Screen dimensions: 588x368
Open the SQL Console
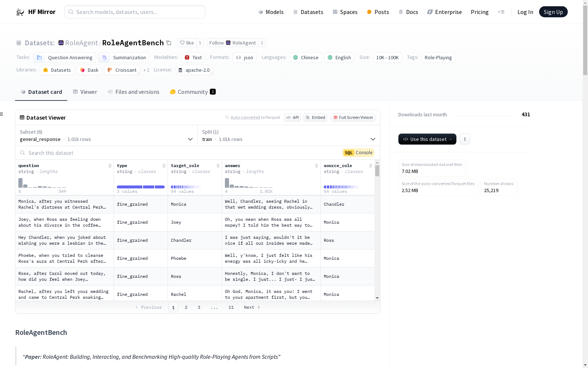click(358, 153)
